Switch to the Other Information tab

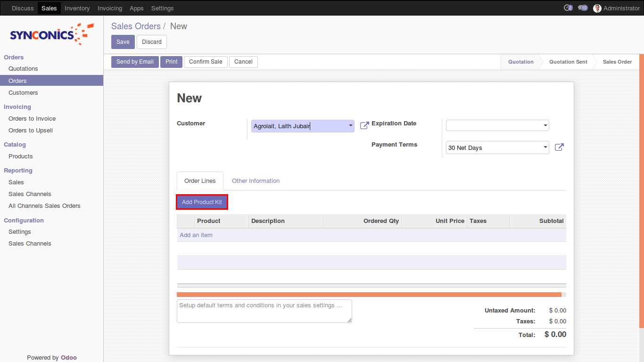[256, 181]
